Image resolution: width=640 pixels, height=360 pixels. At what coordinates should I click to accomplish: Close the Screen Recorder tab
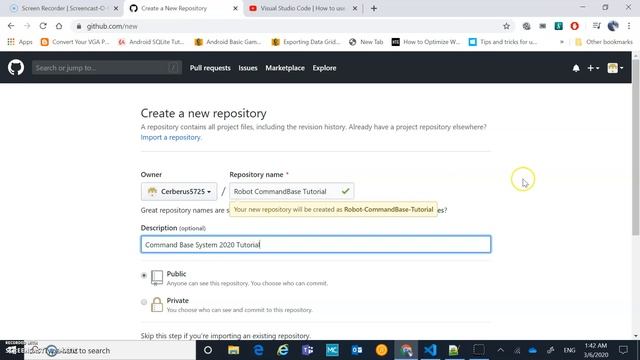tap(116, 8)
